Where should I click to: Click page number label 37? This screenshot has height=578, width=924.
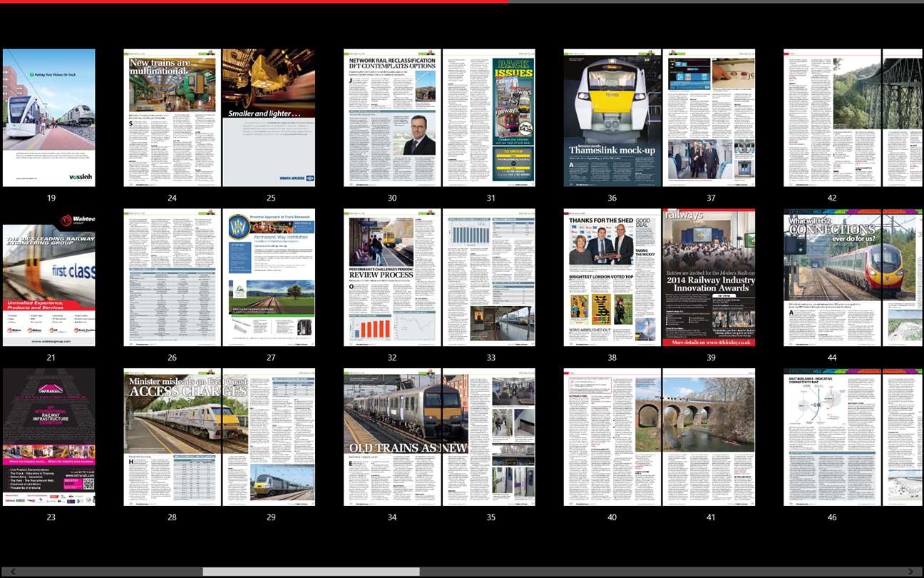tap(711, 198)
